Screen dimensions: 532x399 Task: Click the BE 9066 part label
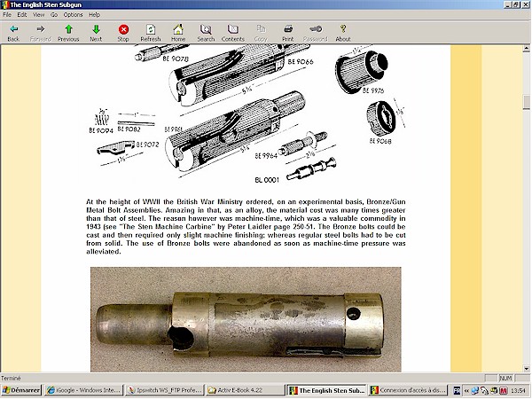tap(301, 62)
